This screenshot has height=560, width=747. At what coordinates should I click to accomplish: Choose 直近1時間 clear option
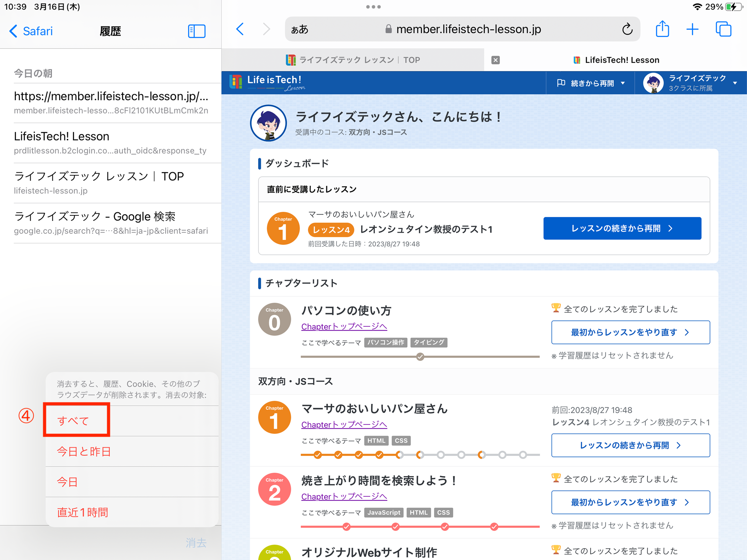click(132, 512)
